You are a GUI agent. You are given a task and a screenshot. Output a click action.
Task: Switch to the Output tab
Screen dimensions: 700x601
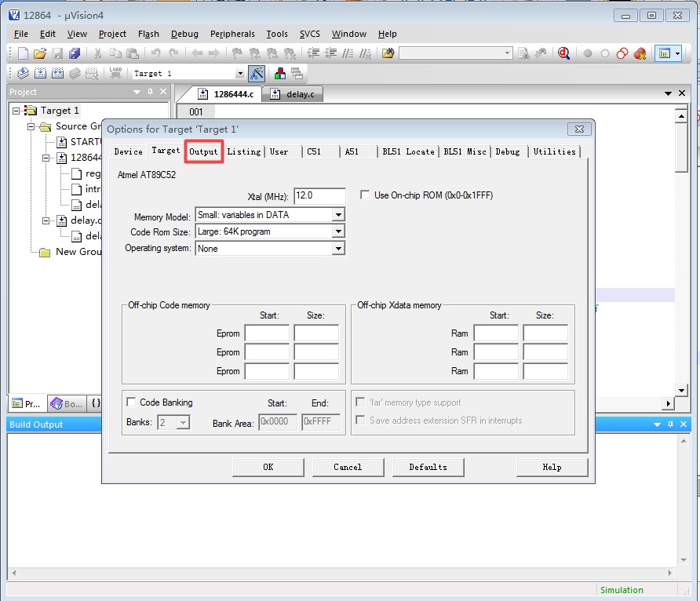[x=203, y=151]
